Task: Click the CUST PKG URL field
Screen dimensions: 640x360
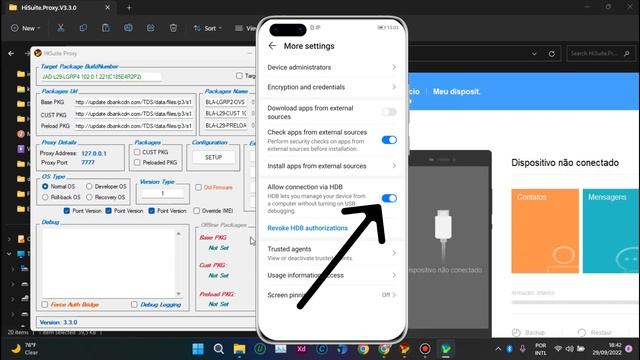Action: pos(133,114)
